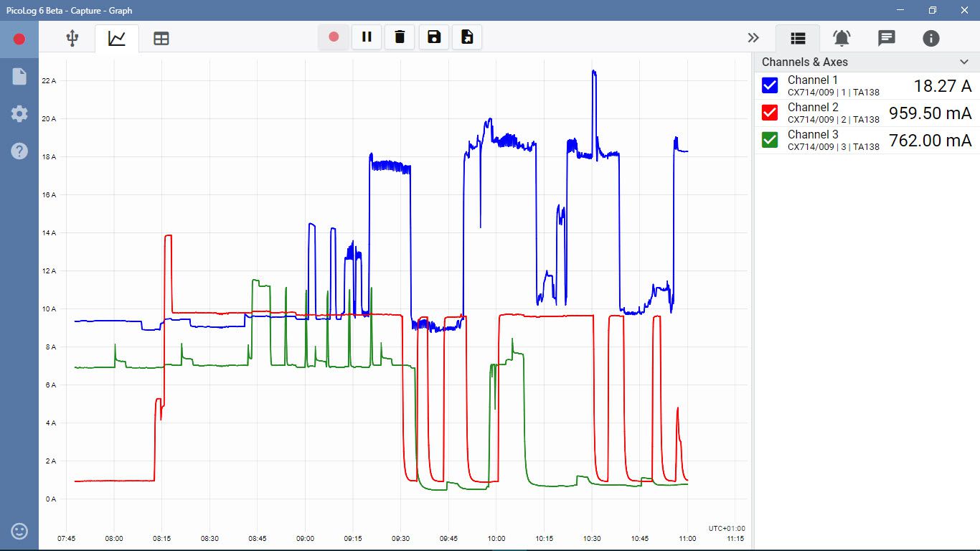Collapse the Channels & Axes section chevron
The width and height of the screenshot is (980, 551).
(963, 62)
